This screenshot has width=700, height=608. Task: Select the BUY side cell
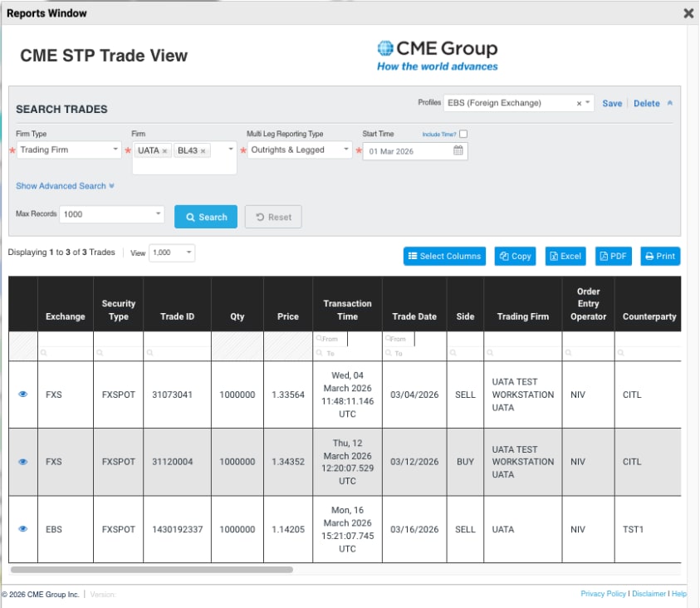(465, 462)
